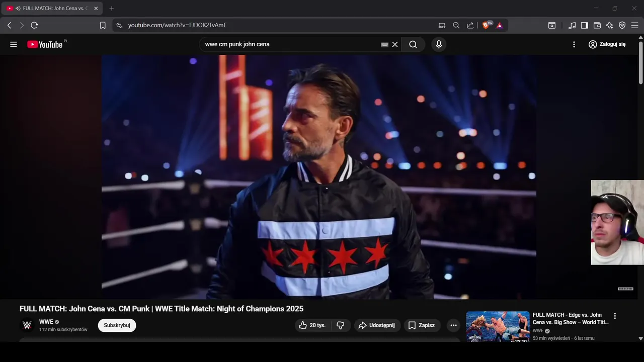Bookmark this page

coord(103,25)
